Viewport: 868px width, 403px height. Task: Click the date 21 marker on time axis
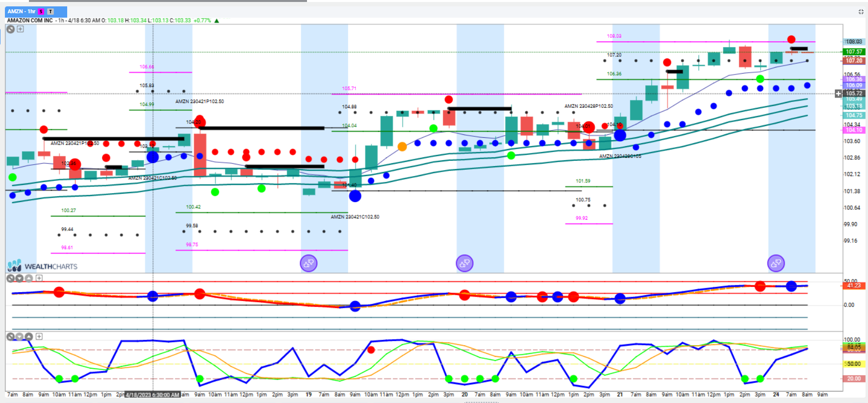pyautogui.click(x=620, y=394)
